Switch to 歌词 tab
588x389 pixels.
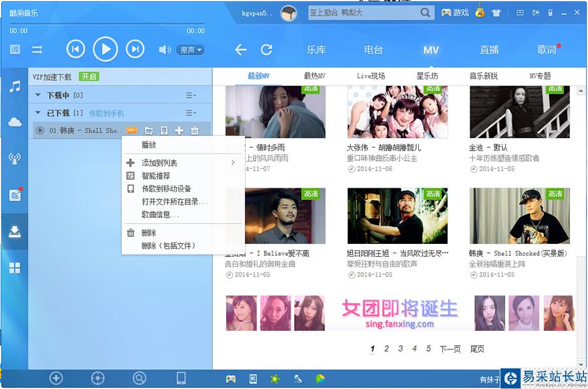(546, 50)
